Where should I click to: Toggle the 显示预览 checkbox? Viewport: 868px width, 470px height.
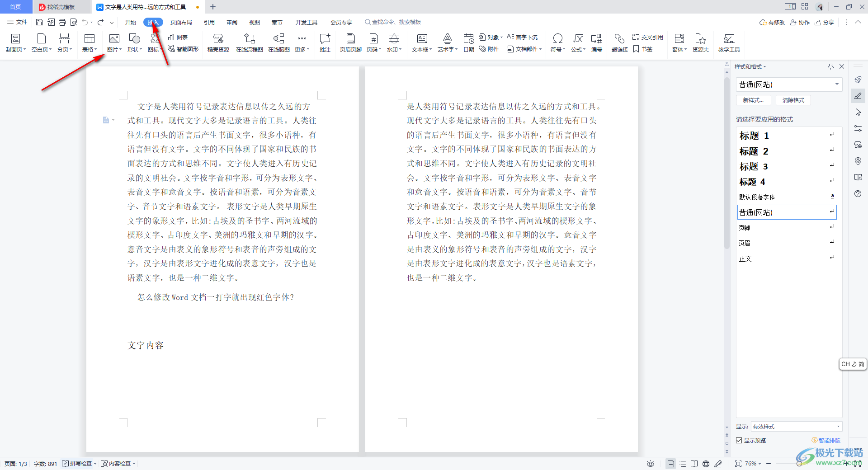click(739, 440)
